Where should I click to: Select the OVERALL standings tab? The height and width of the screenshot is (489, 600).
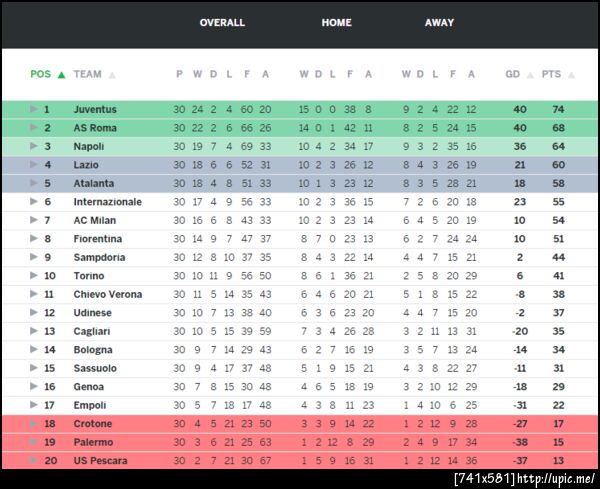point(222,23)
